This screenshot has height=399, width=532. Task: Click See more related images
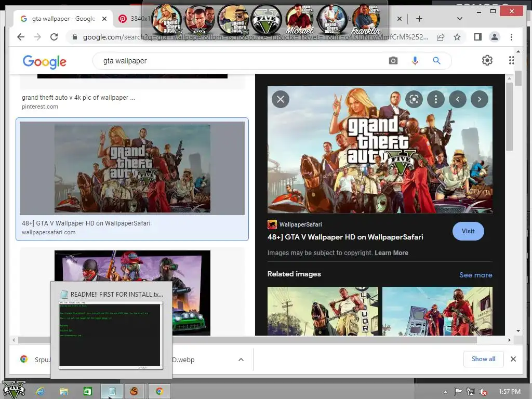coord(476,275)
